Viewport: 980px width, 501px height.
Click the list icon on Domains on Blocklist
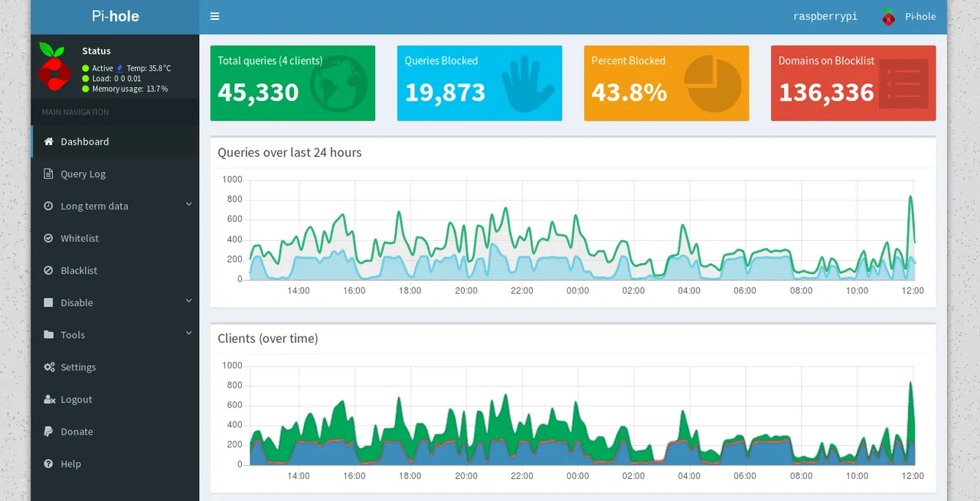[903, 83]
